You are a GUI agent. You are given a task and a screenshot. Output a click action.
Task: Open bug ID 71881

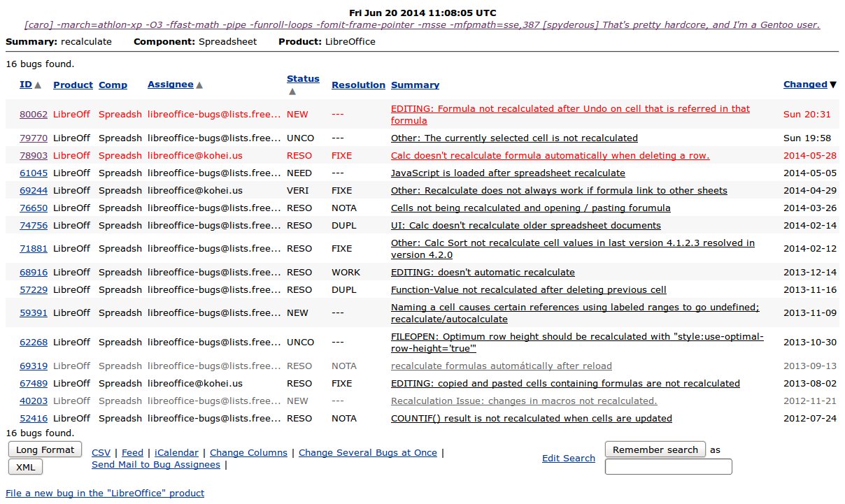coord(34,248)
